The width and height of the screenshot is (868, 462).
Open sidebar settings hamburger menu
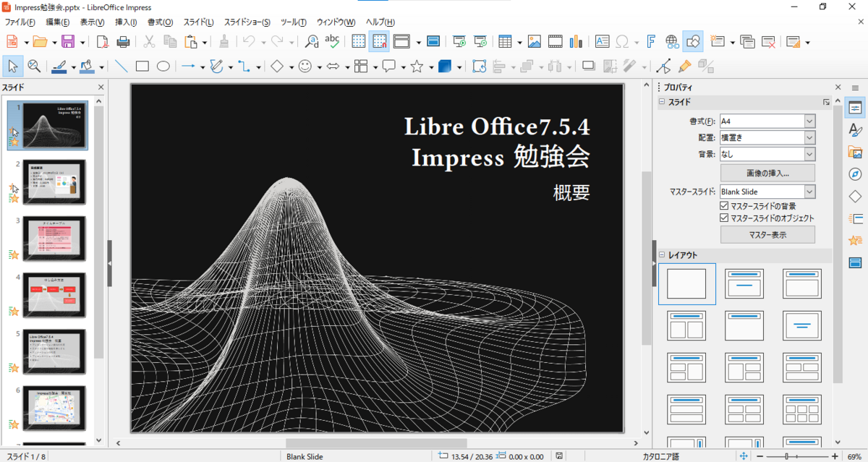tap(855, 87)
